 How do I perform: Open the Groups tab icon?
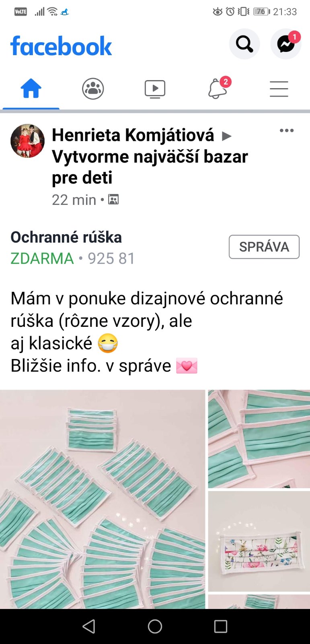coord(93,89)
